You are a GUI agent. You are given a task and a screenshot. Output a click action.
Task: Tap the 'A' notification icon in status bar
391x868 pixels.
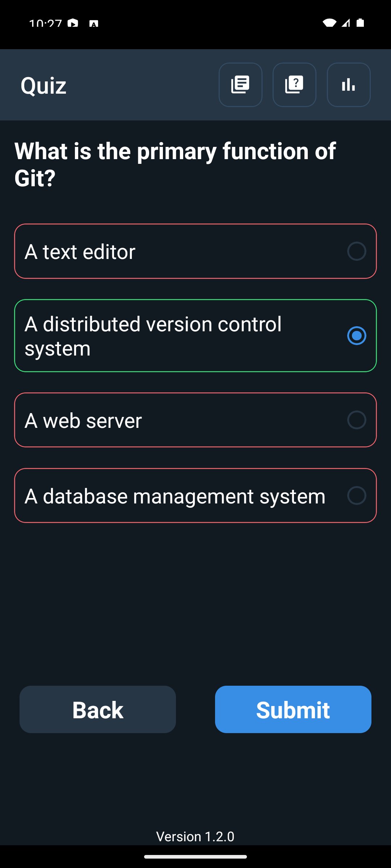(94, 24)
